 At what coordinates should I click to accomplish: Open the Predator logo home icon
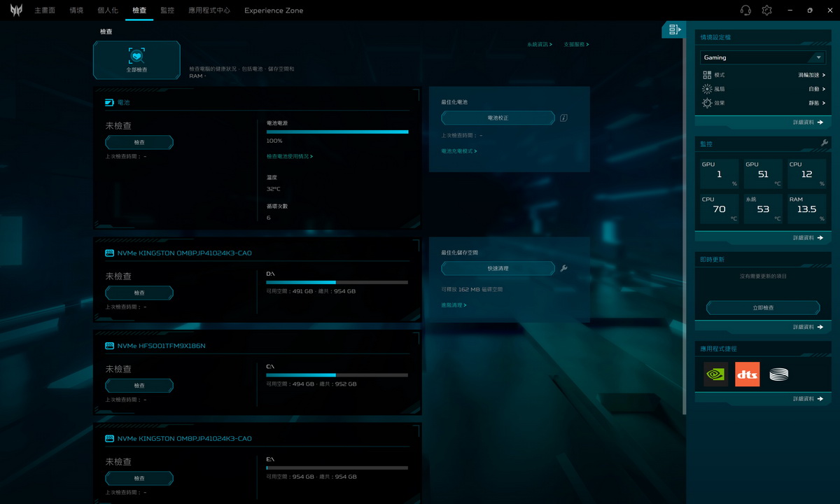(16, 10)
